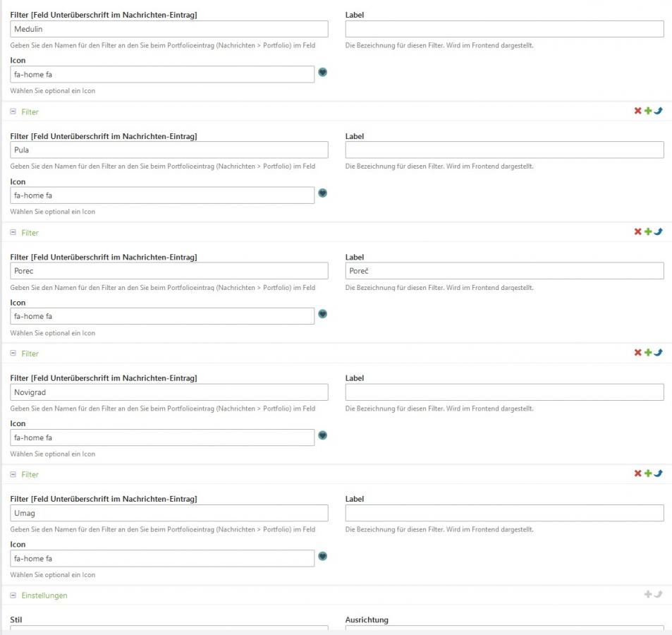
Task: Click the heart icon picker in the Porec filter
Action: click(x=323, y=314)
